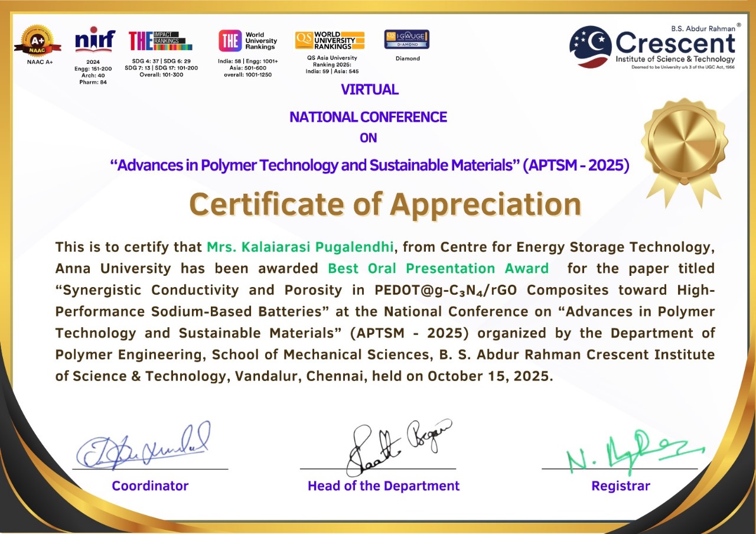
Task: Click THE World University Rankings logo
Action: (x=247, y=40)
